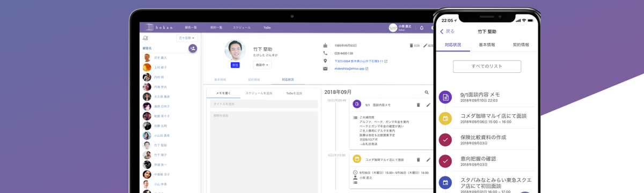The height and width of the screenshot is (193, 644).
Task: Click the phone icon beside 028-4430-138
Action: pyautogui.click(x=325, y=53)
